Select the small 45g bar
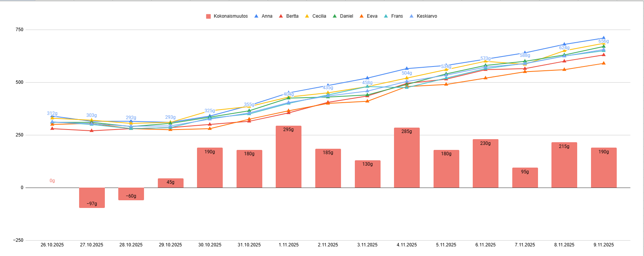This screenshot has width=644, height=256. (171, 183)
